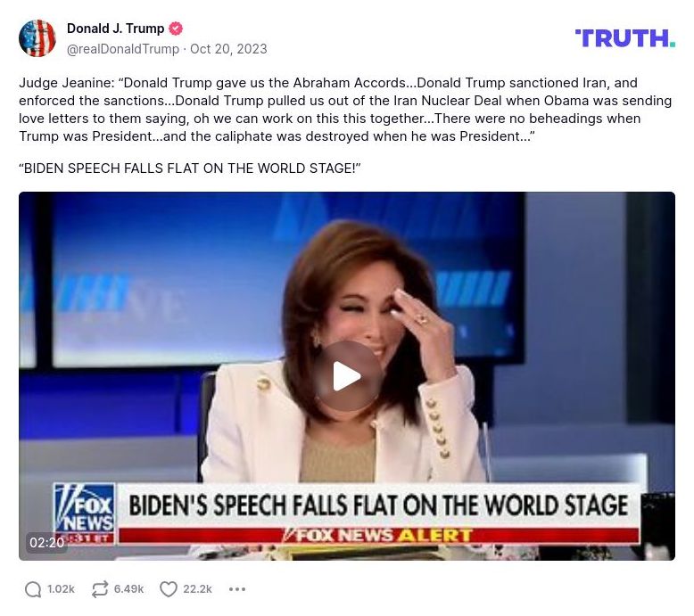Click the ReTruth arrows icon
The width and height of the screenshot is (694, 616).
tap(100, 589)
